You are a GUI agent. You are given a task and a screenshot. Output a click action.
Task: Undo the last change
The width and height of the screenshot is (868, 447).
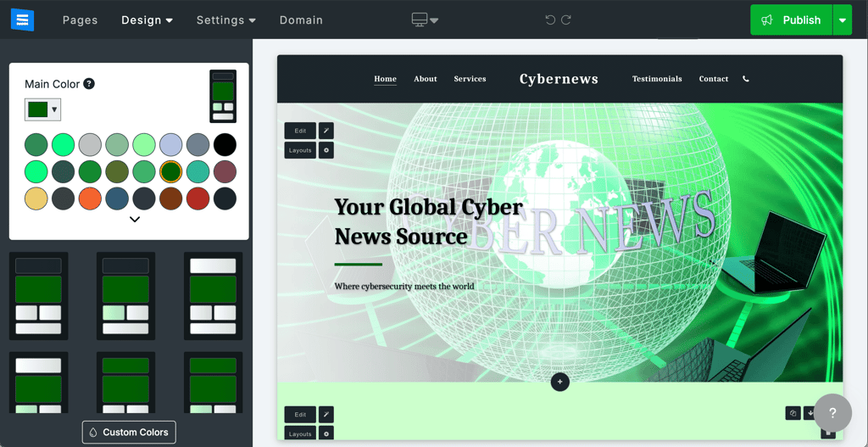click(x=549, y=20)
